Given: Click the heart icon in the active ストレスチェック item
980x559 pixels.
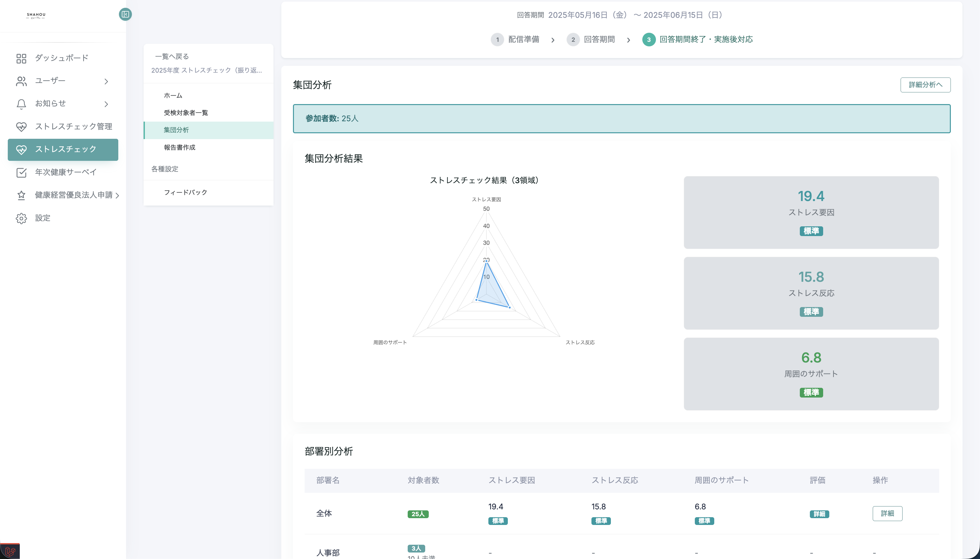Looking at the screenshot, I should (x=21, y=149).
